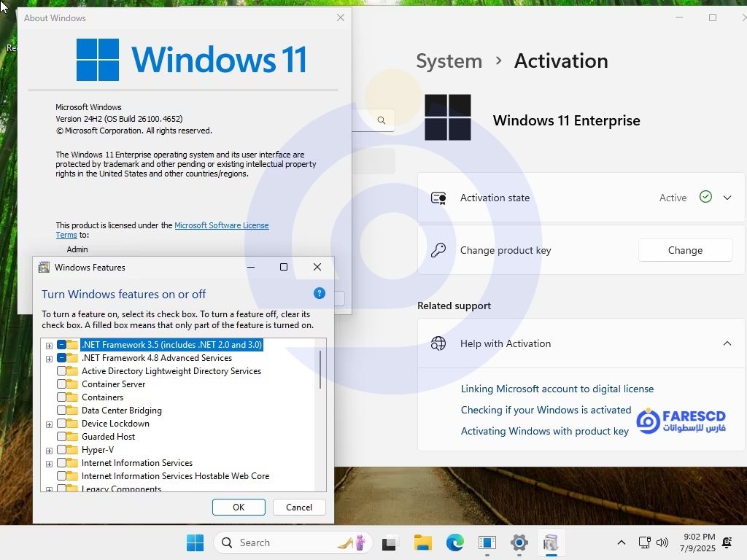
Task: Switch to Windows Features taskbar icon
Action: click(x=551, y=542)
